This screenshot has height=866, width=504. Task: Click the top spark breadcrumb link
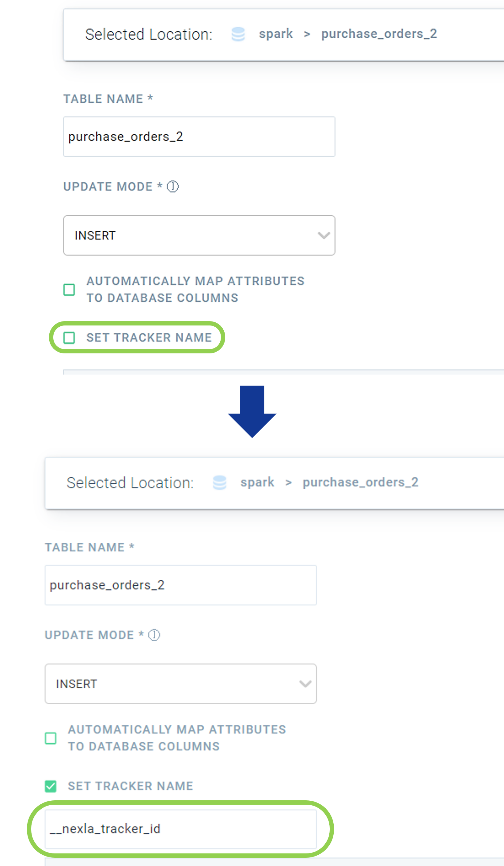[x=276, y=34]
